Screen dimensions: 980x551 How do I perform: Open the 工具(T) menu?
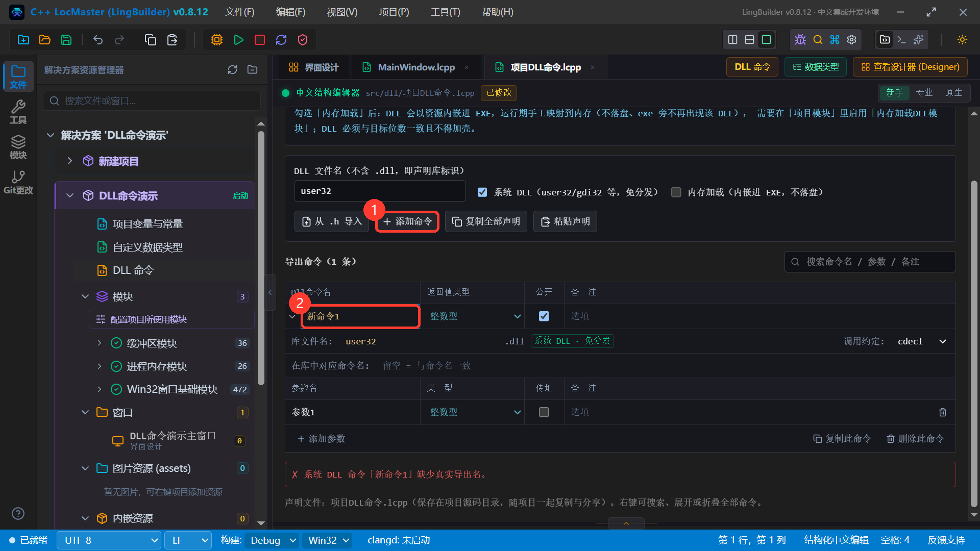pyautogui.click(x=445, y=12)
